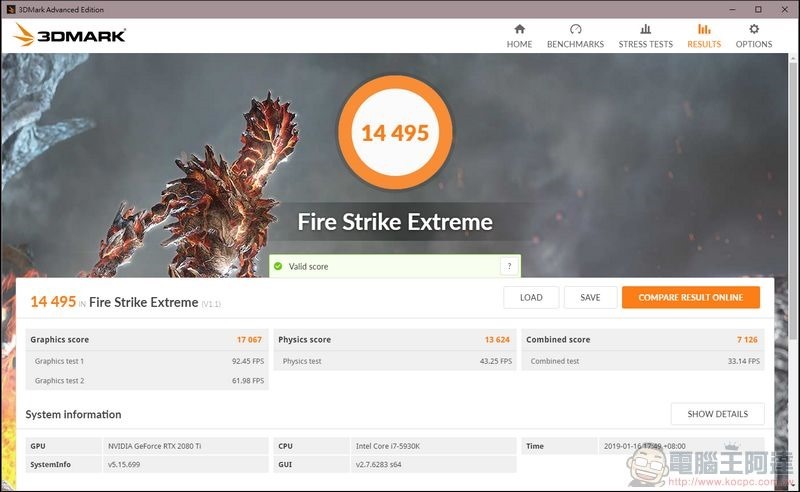Click Graphics test 2 row 61.98 FPS
800x492 pixels.
[x=147, y=381]
